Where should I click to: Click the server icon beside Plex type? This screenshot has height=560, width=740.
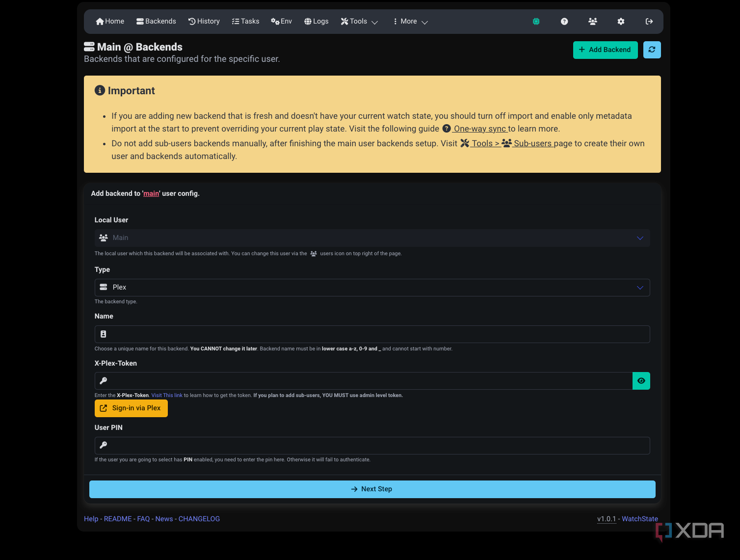tap(104, 287)
